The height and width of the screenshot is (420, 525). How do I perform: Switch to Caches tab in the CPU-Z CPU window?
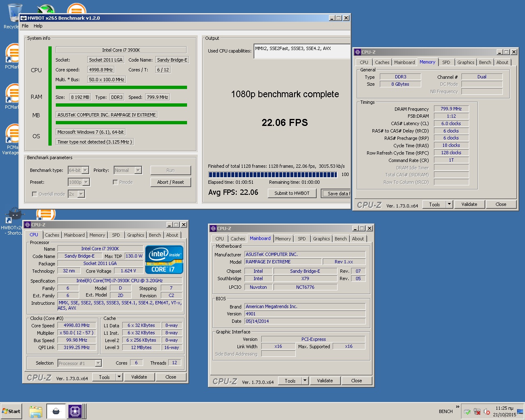52,235
